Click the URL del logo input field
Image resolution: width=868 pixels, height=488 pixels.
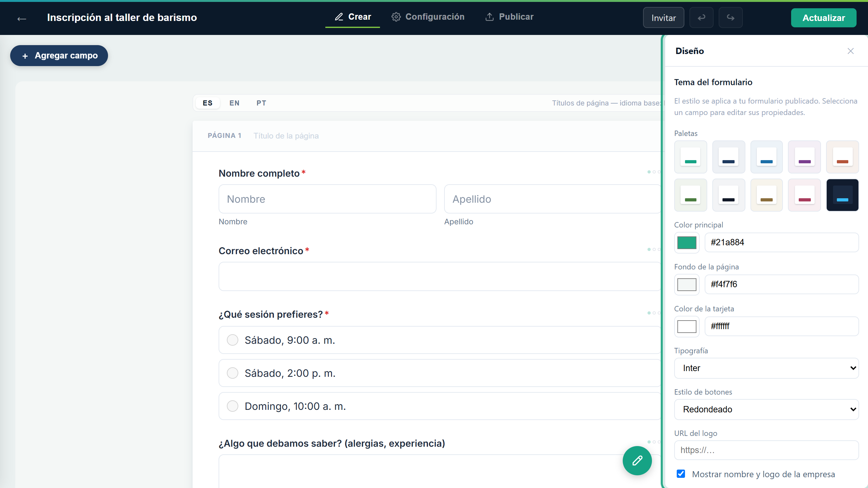tap(766, 450)
